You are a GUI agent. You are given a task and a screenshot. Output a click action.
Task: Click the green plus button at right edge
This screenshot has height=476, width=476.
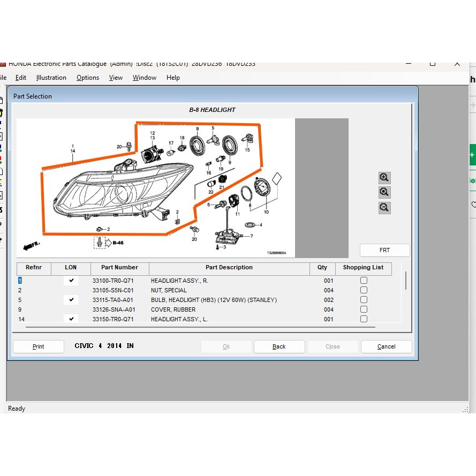point(472,155)
